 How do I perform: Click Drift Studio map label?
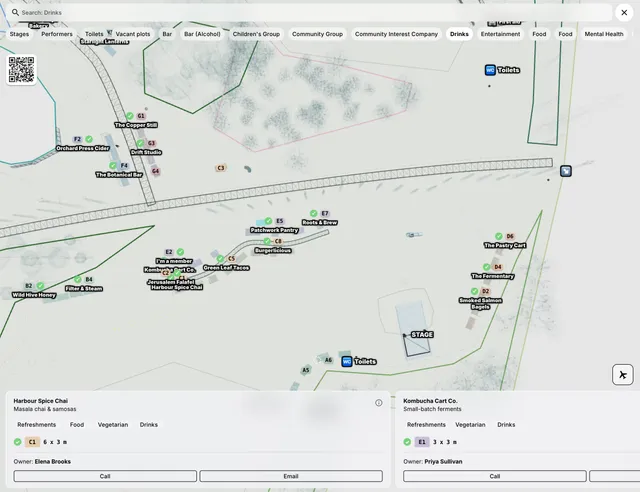146,152
